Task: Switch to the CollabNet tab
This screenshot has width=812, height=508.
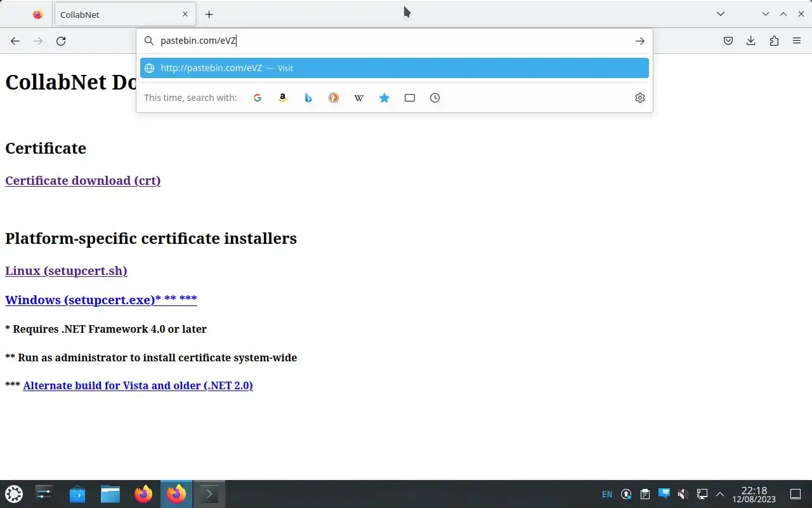Action: pyautogui.click(x=125, y=14)
